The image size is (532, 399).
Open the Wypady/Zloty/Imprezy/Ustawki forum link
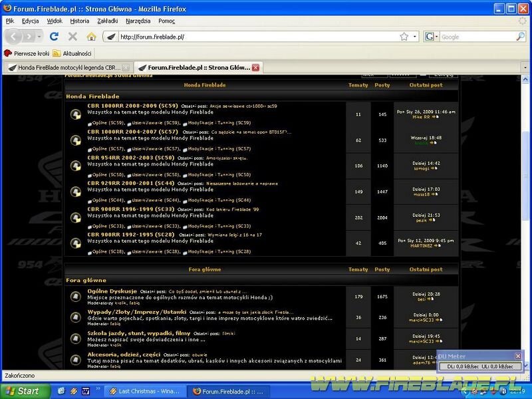136,311
